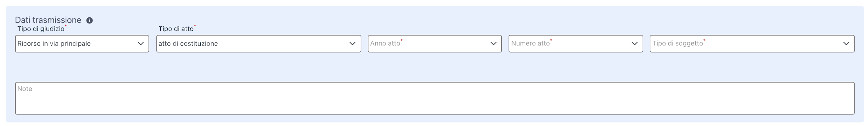Click the info icon beside Dati trasmissione
The image size is (868, 126).
90,21
